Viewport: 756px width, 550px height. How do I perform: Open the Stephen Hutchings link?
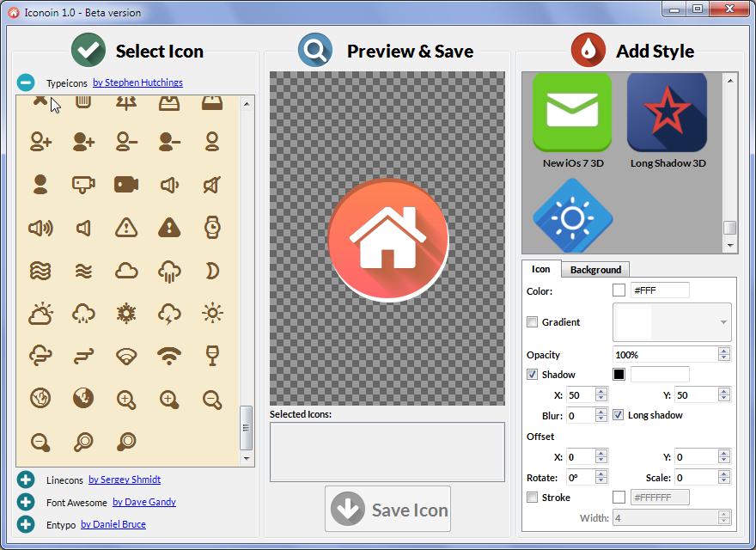pos(137,82)
